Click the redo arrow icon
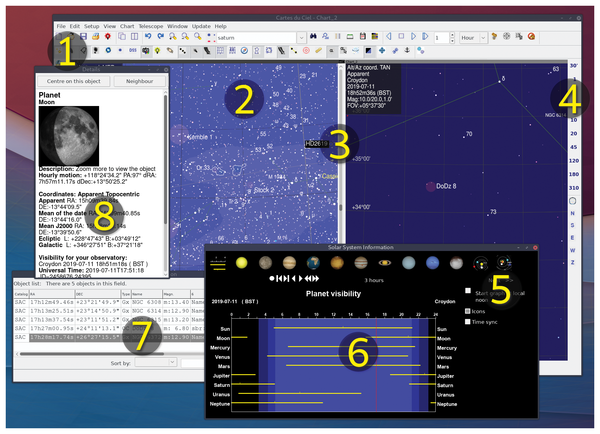Image resolution: width=600 pixels, height=434 pixels. pyautogui.click(x=160, y=36)
